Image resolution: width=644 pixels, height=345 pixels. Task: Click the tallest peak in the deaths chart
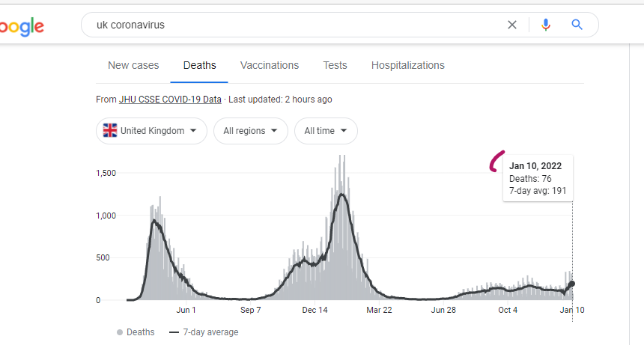(x=342, y=161)
